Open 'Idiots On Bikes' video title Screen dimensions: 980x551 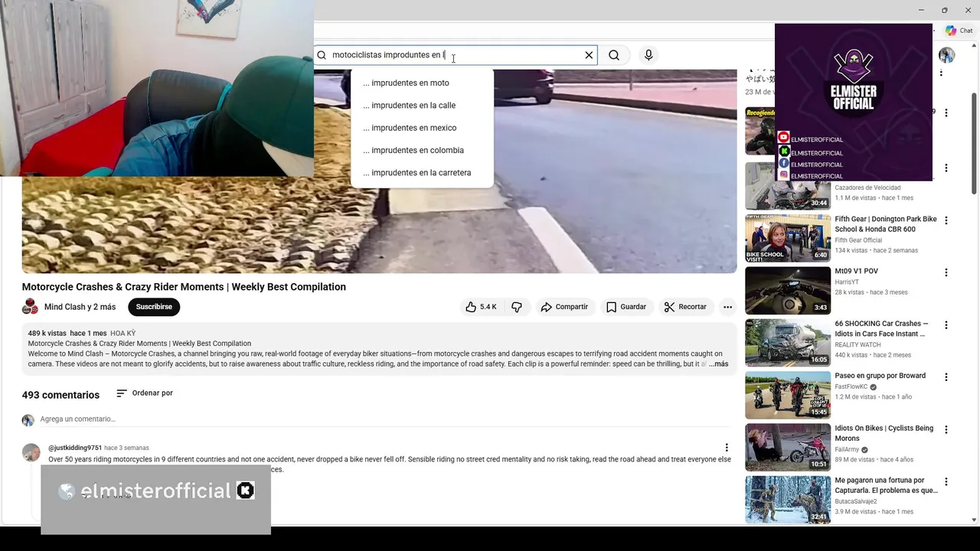[x=884, y=433]
